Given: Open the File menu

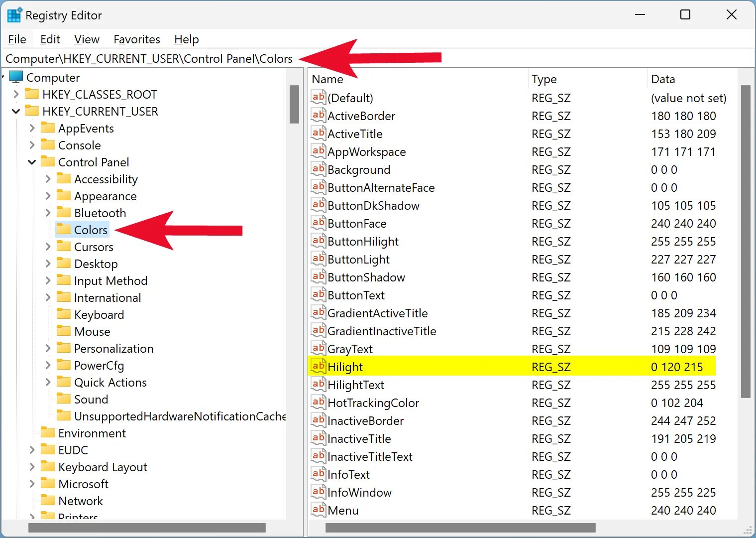Looking at the screenshot, I should tap(17, 39).
